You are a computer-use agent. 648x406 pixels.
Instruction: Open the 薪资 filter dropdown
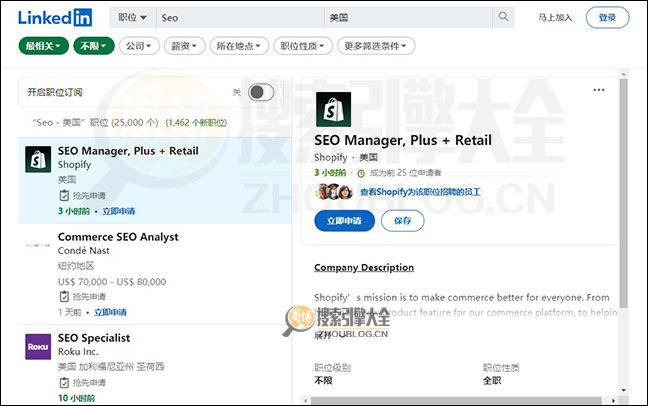[x=184, y=46]
